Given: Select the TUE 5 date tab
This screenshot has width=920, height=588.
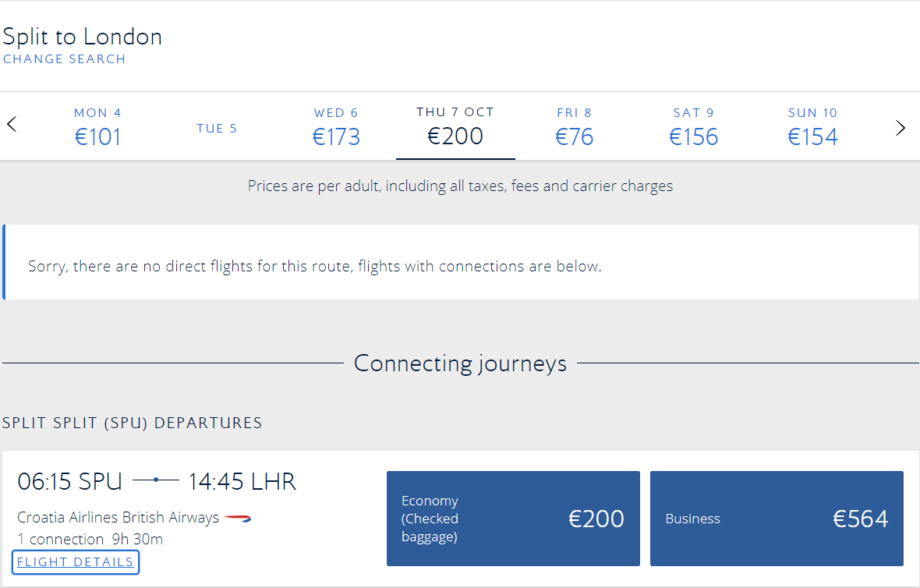Looking at the screenshot, I should point(217,128).
